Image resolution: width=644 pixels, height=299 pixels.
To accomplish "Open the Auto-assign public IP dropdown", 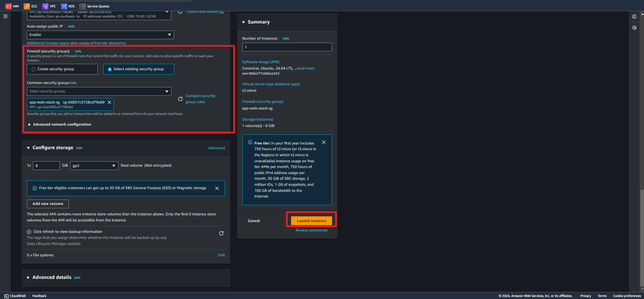I will [x=100, y=35].
